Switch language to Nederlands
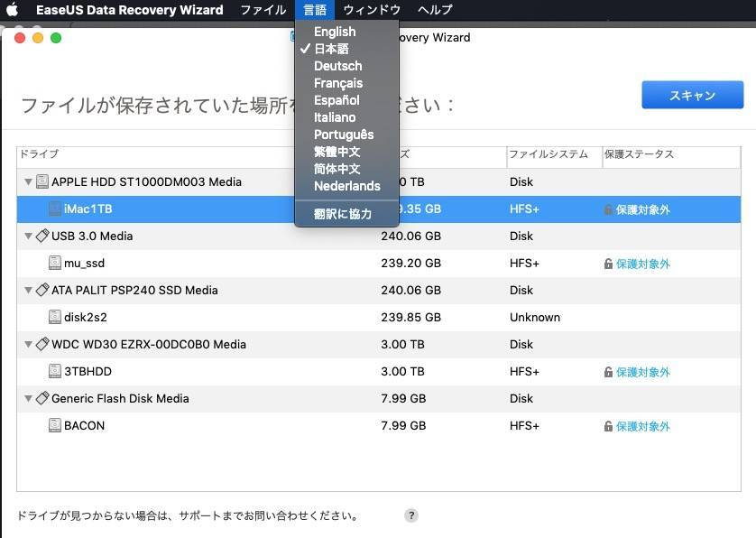Screen dimensions: 756x538 point(346,186)
